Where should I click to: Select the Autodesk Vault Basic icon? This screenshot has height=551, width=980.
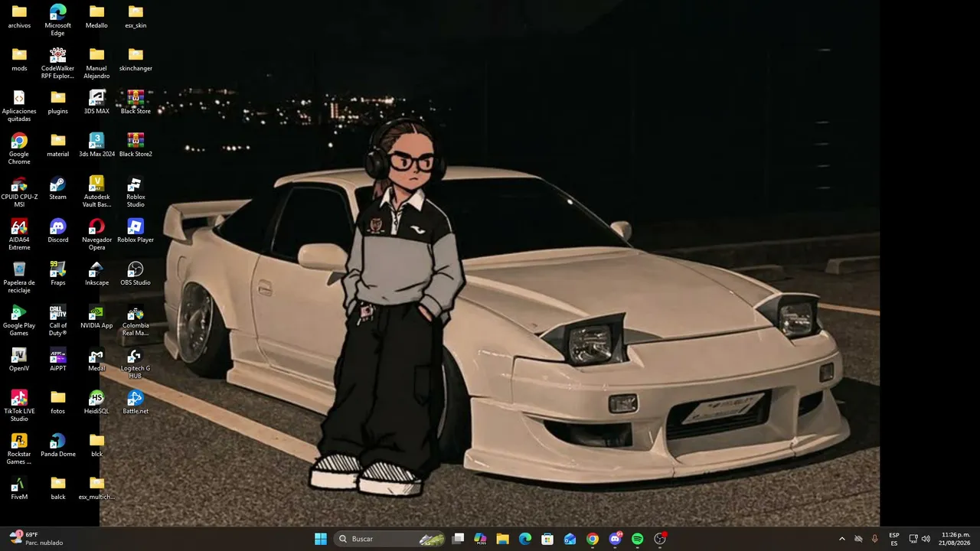pos(96,191)
